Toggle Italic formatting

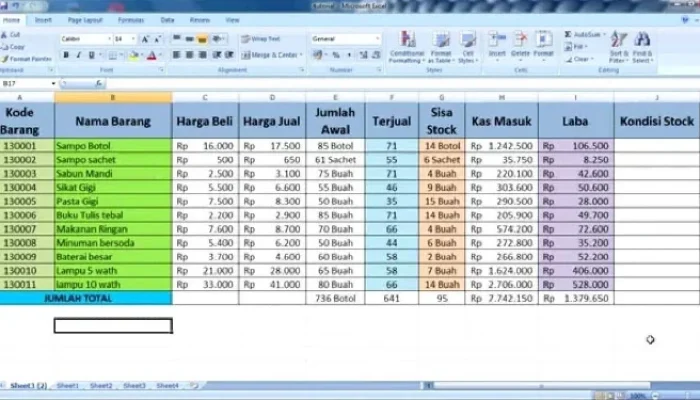click(79, 55)
